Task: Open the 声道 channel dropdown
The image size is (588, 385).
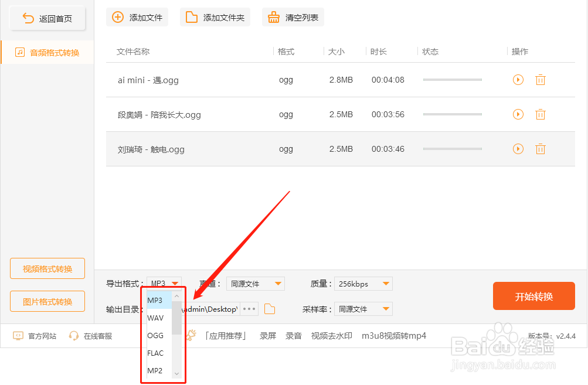Action: [254, 283]
